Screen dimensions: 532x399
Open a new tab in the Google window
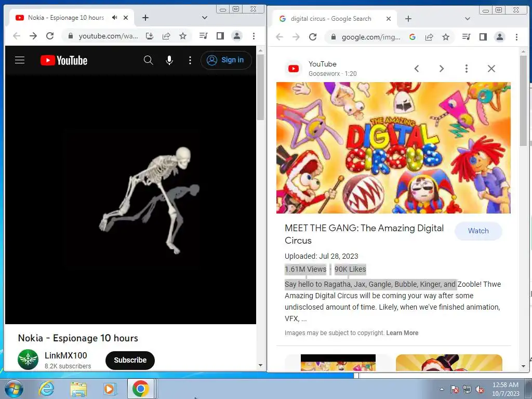pos(408,19)
